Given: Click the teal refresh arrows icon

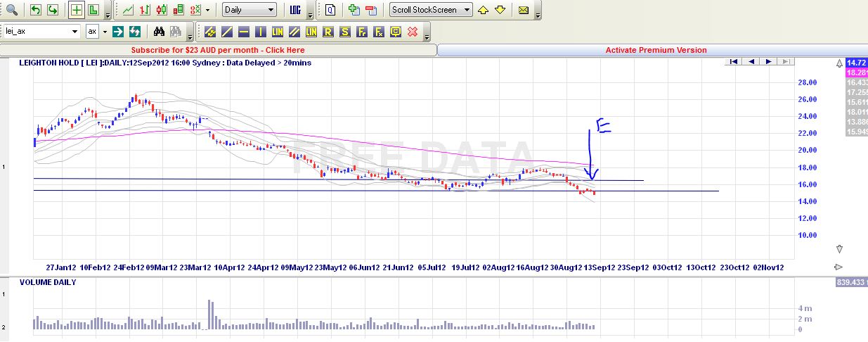Looking at the screenshot, I should (x=135, y=32).
